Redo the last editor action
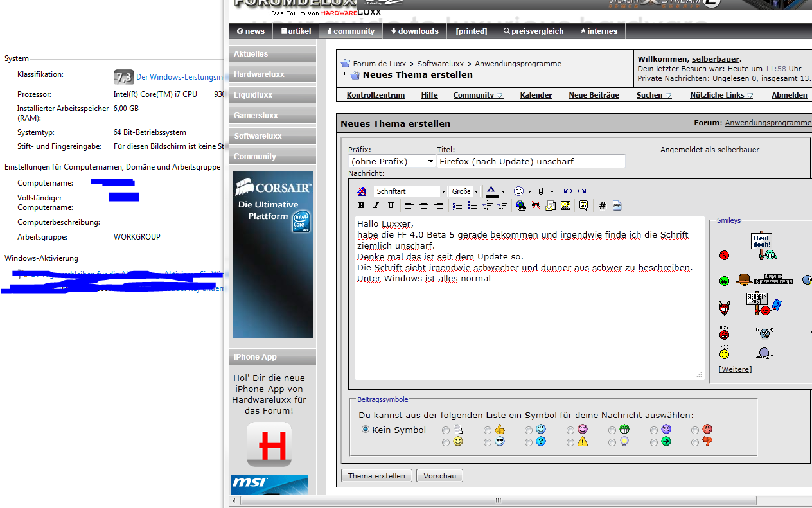Image resolution: width=812 pixels, height=508 pixels. [x=582, y=191]
